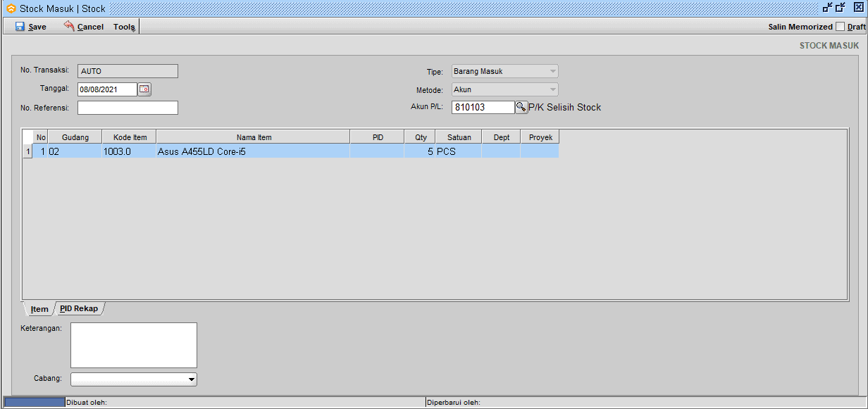Click the Save disk icon
868x409 pixels.
20,26
